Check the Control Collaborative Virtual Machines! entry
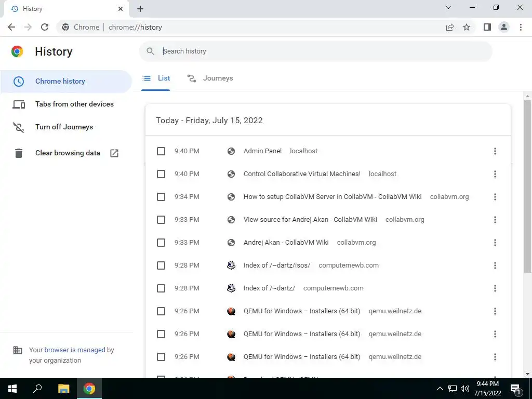532x399 pixels. (x=161, y=174)
